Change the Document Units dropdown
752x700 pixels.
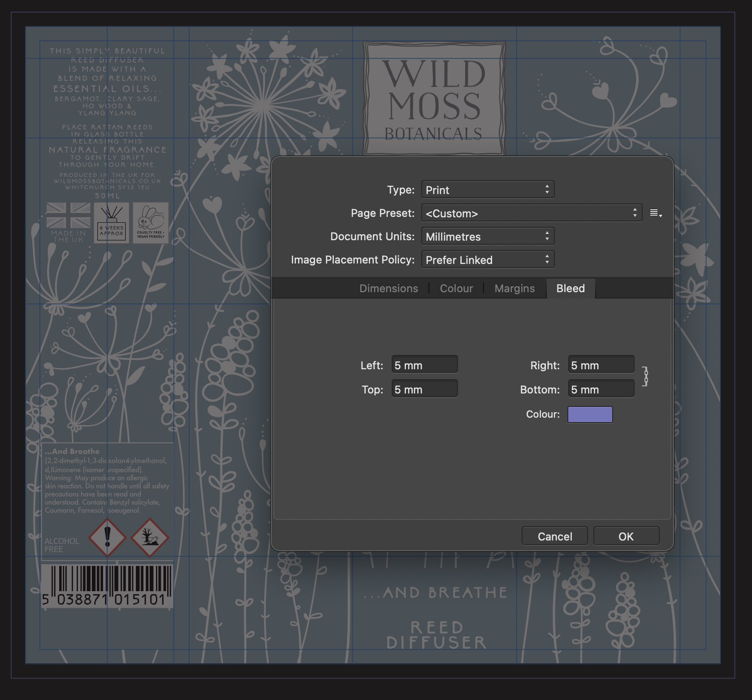[488, 236]
